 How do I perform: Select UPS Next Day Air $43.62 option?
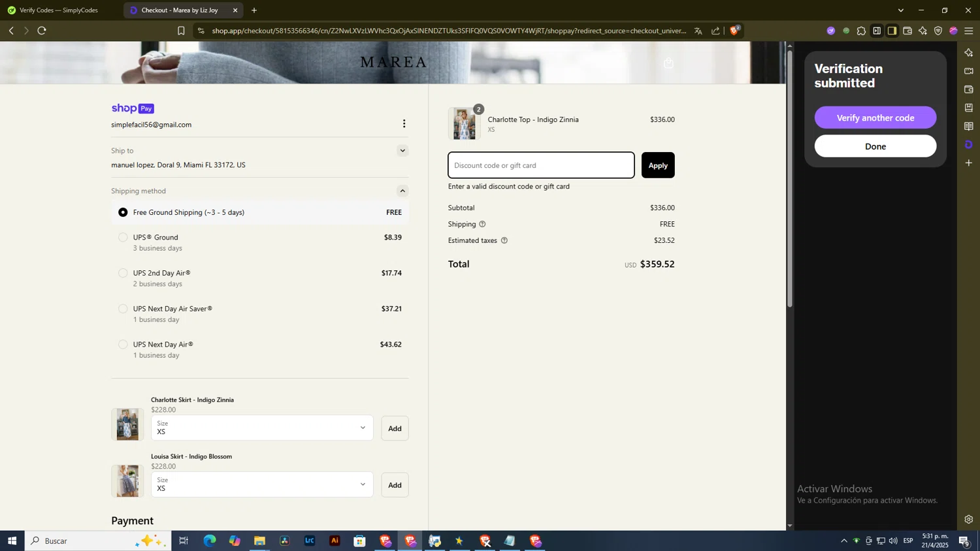123,344
